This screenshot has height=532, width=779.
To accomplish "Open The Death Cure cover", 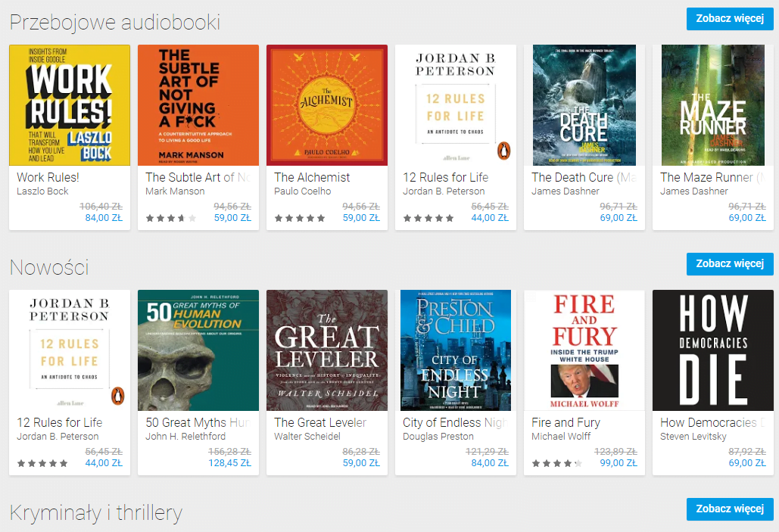I will pos(584,105).
